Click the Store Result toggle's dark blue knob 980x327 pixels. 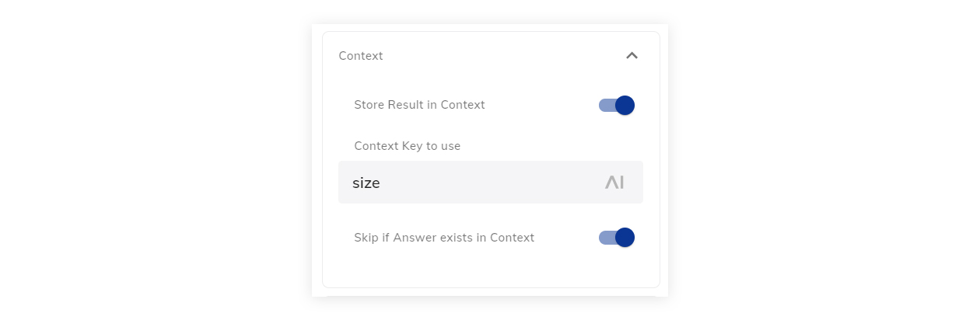pyautogui.click(x=625, y=105)
